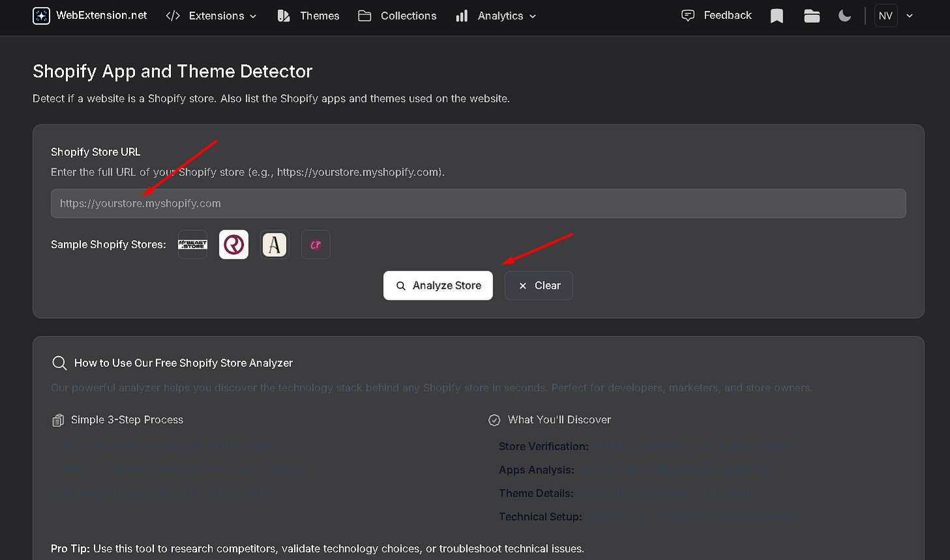Focus the Shopify Store URL input field

click(x=478, y=203)
